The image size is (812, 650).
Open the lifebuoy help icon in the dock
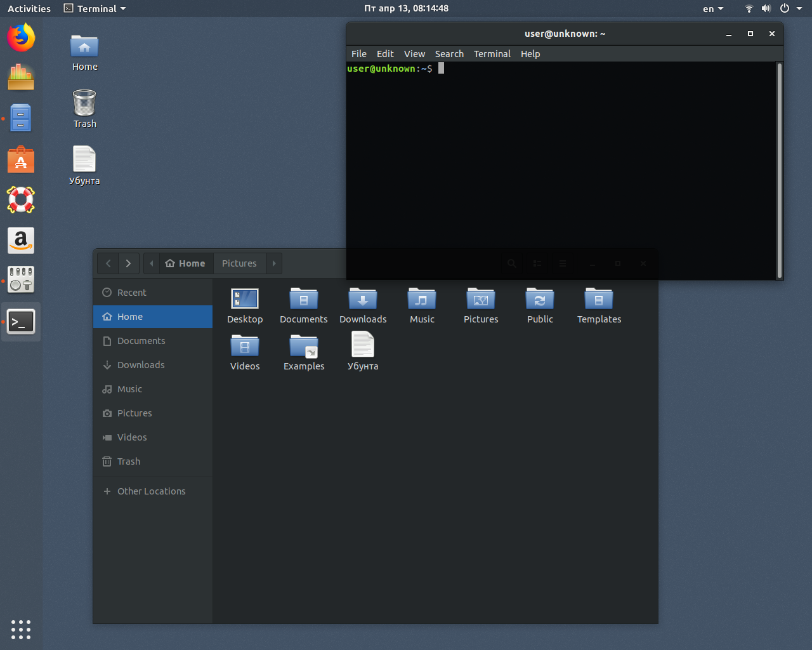pos(21,200)
